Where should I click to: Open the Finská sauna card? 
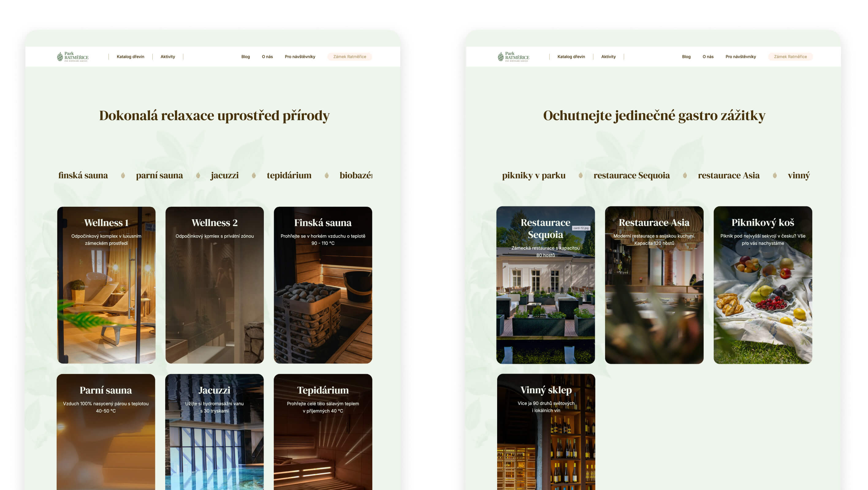coord(323,285)
